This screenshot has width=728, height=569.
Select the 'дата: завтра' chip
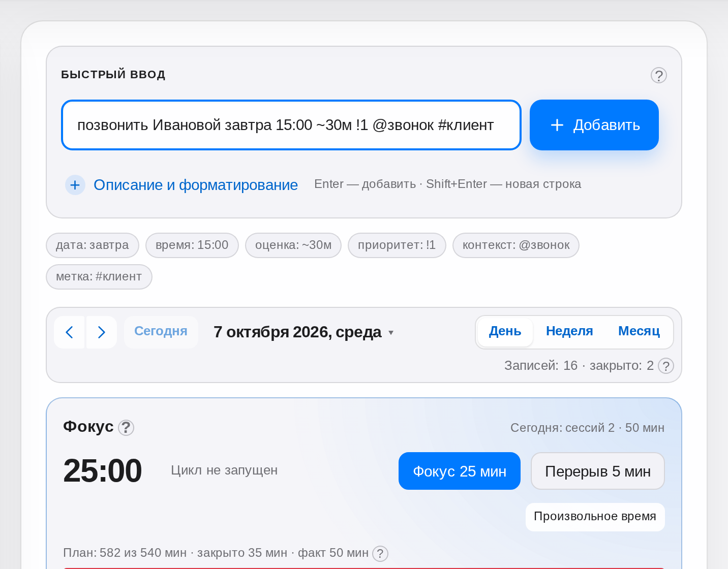93,245
